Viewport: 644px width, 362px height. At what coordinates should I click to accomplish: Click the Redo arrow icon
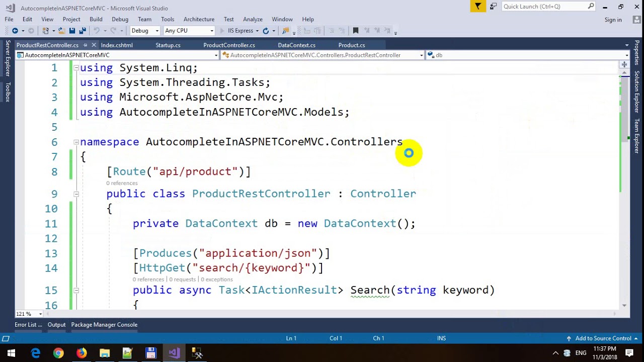coord(113,31)
